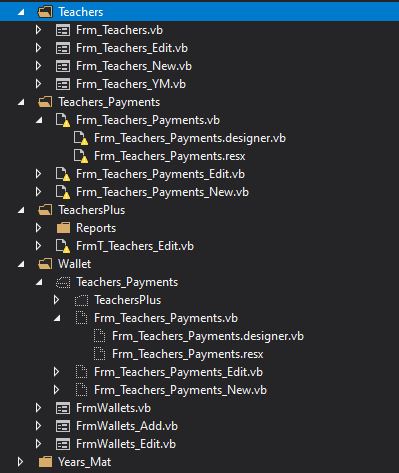Expand the Frm_Teachers.vb node arrow
399x473 pixels.
click(x=38, y=30)
